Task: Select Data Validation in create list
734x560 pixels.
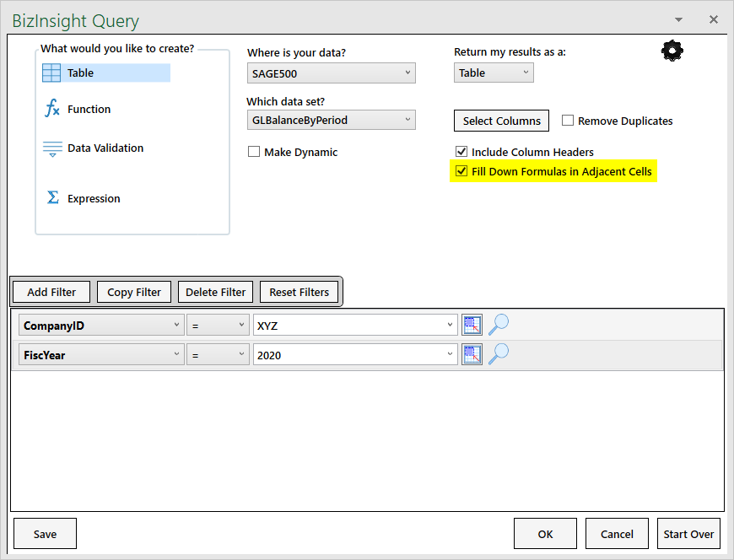Action: point(105,148)
